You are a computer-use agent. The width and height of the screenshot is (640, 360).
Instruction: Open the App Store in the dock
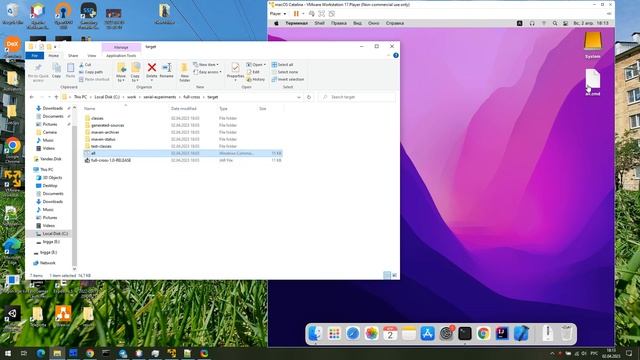pos(427,333)
